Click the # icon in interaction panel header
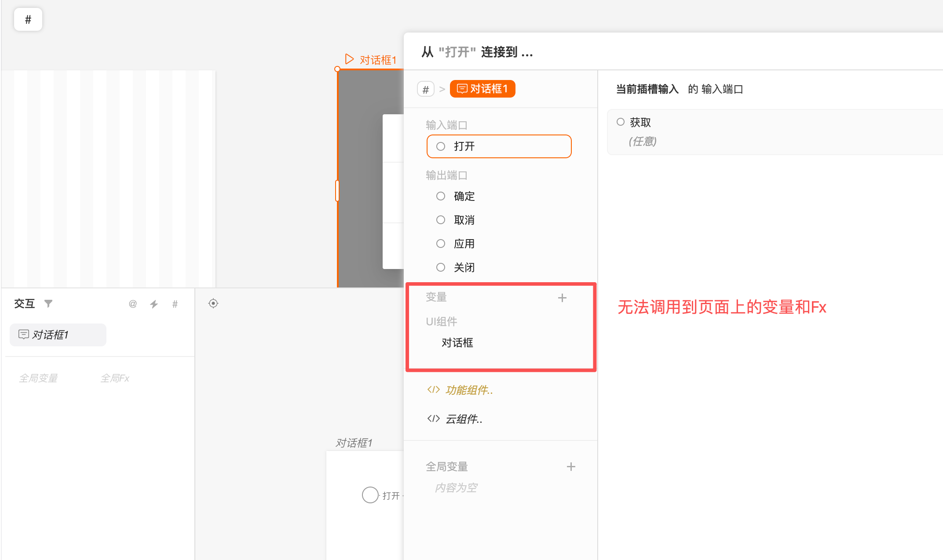The height and width of the screenshot is (560, 943). 175,304
